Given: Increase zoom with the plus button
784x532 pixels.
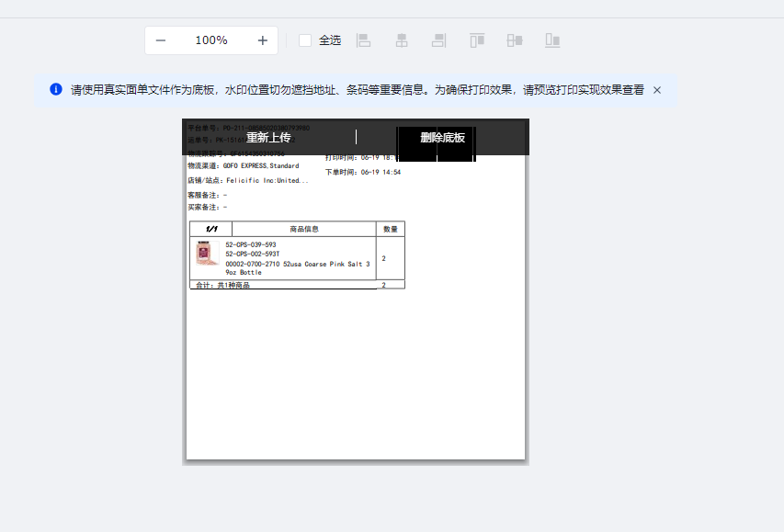Looking at the screenshot, I should pyautogui.click(x=263, y=40).
